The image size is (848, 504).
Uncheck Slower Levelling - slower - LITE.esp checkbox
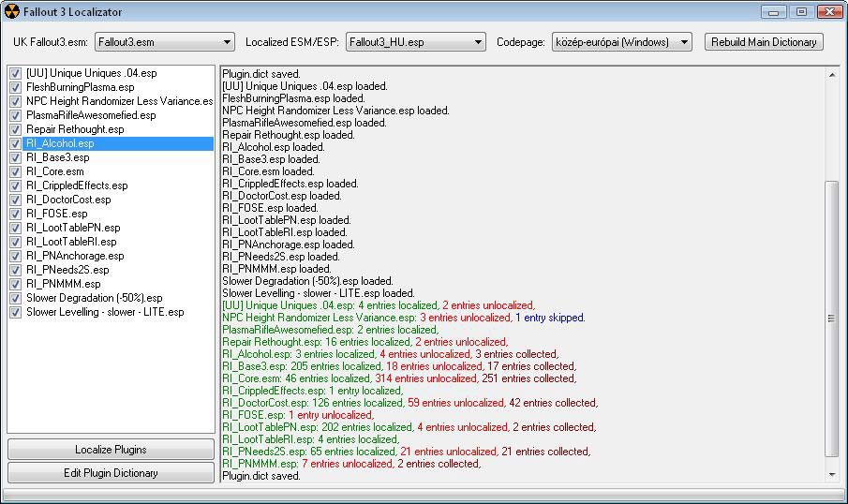(16, 312)
